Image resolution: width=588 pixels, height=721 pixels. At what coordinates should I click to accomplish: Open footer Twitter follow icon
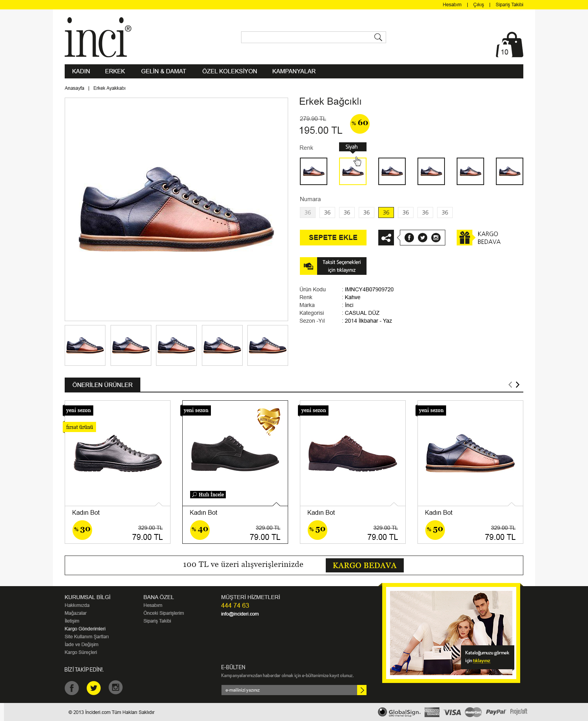[x=94, y=688]
